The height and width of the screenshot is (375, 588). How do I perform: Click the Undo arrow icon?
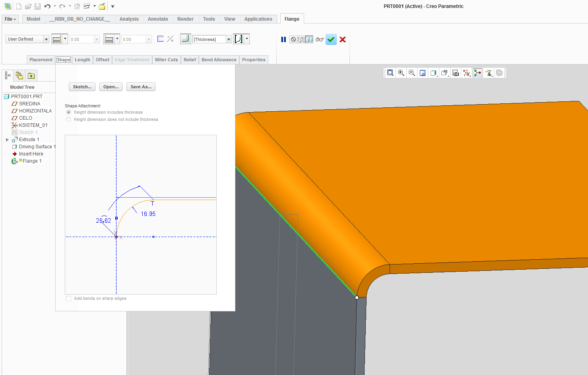pos(47,6)
